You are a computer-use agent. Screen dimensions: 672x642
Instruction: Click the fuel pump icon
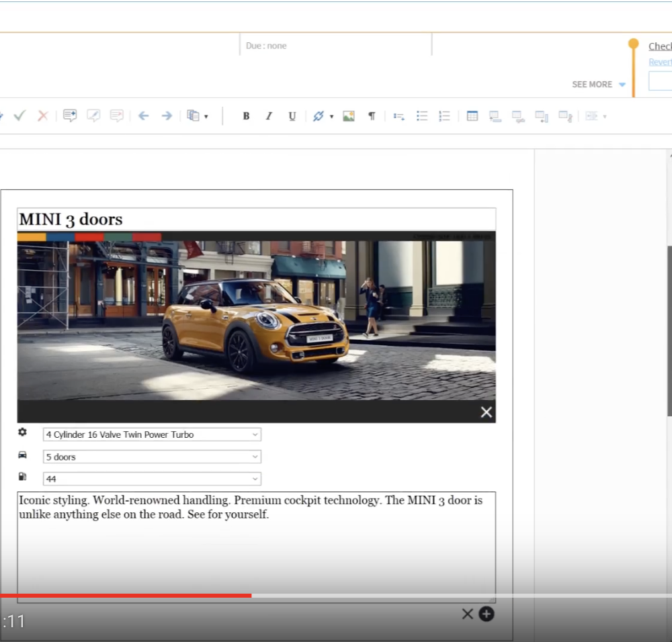click(x=22, y=477)
